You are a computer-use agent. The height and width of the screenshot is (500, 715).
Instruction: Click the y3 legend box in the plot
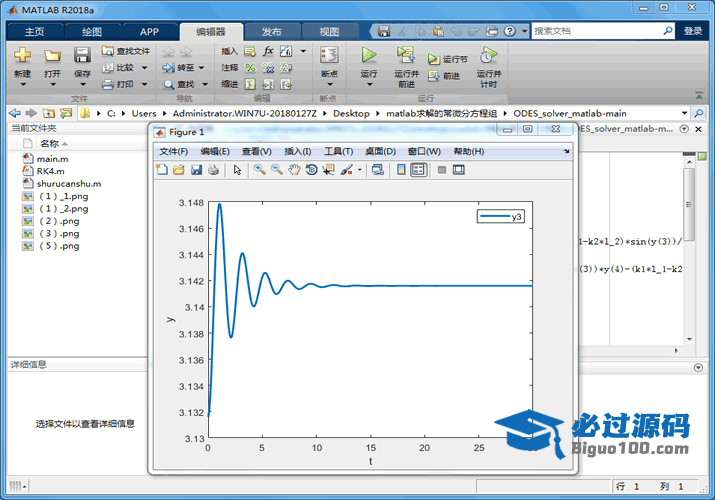pos(501,216)
